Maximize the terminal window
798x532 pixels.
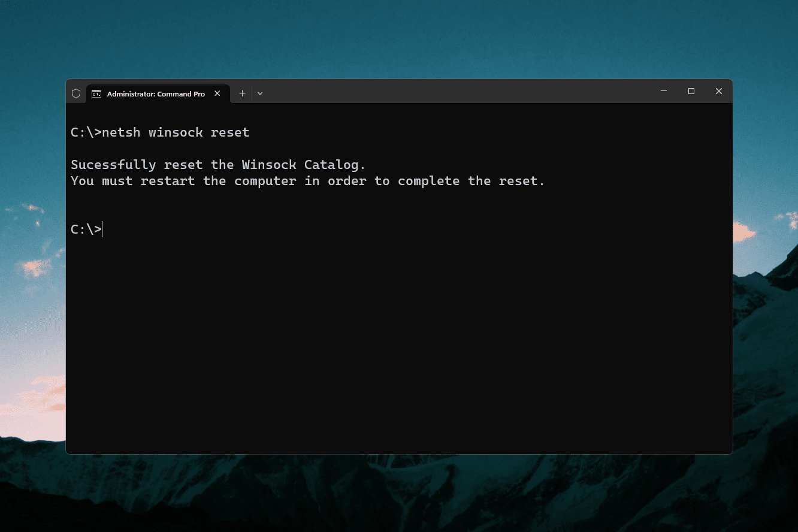[x=691, y=91]
